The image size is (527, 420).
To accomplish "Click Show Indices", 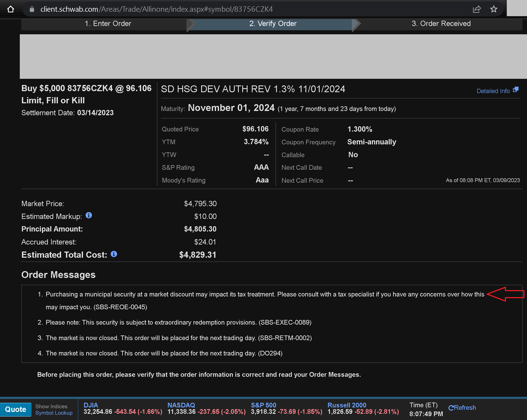I will click(x=51, y=406).
